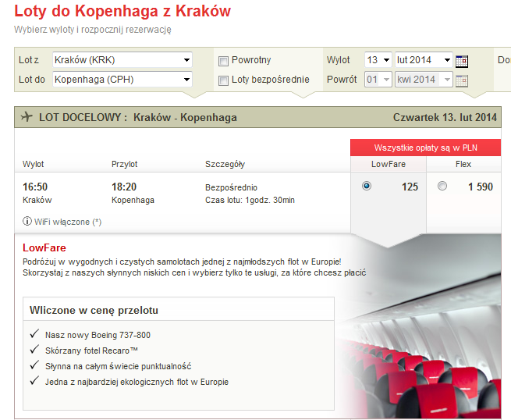The width and height of the screenshot is (511, 420).
Task: Click the Czas lotu: 1godz. 30min text
Action: pos(250,200)
